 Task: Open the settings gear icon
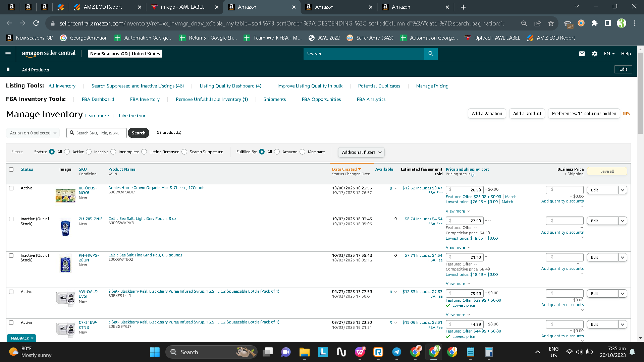coord(595,54)
